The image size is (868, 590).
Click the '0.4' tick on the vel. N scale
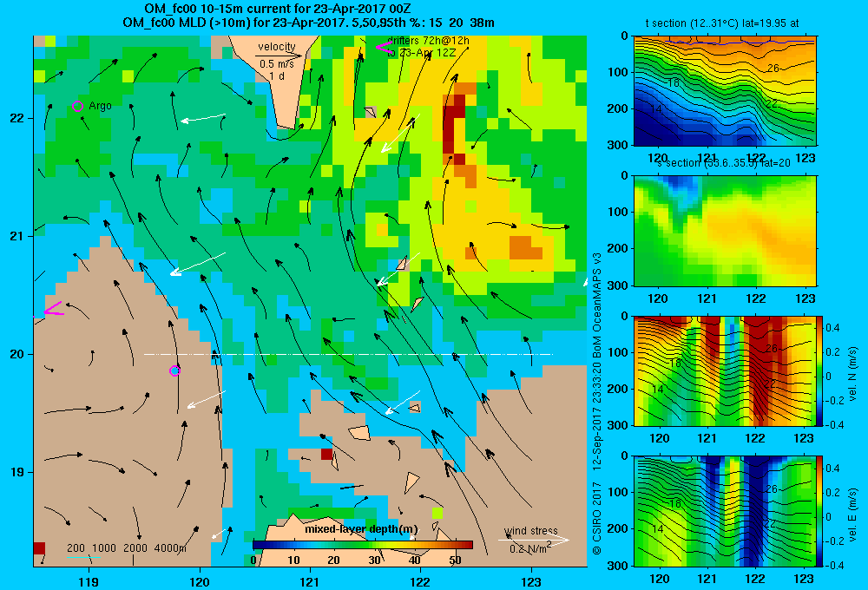coord(832,328)
